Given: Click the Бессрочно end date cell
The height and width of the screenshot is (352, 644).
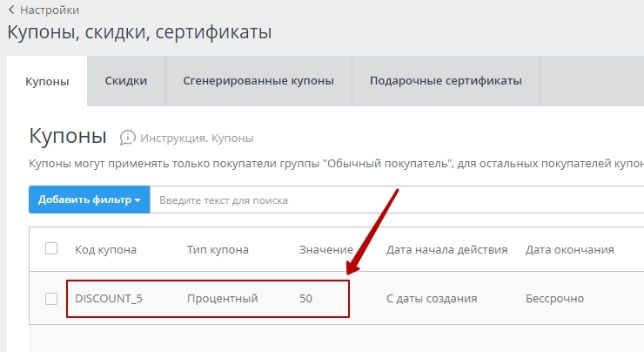Looking at the screenshot, I should coord(554,299).
